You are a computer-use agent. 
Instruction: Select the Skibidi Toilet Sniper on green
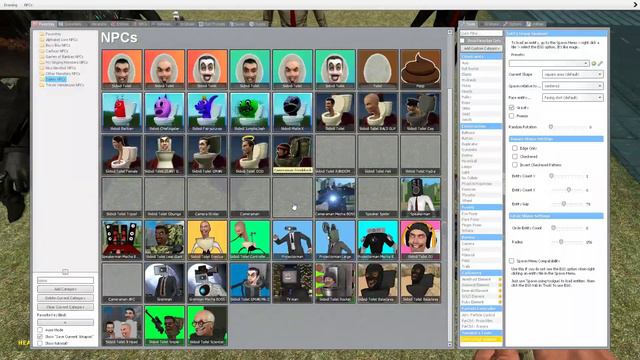(x=164, y=325)
